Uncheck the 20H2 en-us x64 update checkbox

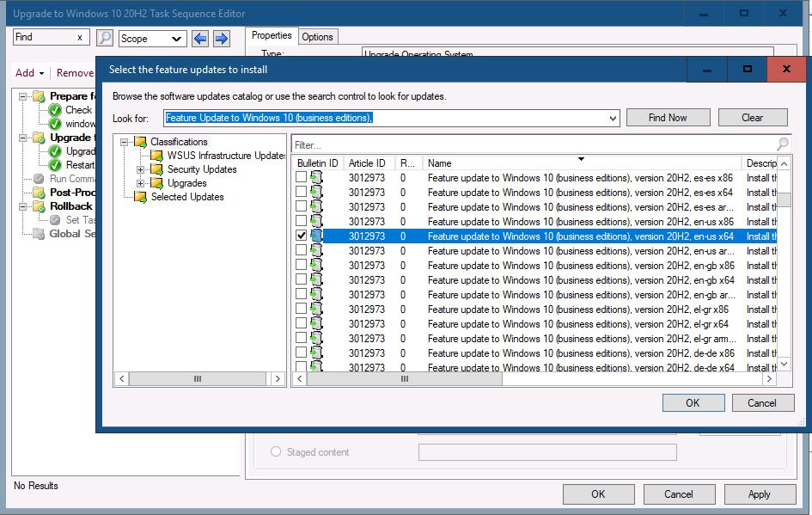(301, 236)
